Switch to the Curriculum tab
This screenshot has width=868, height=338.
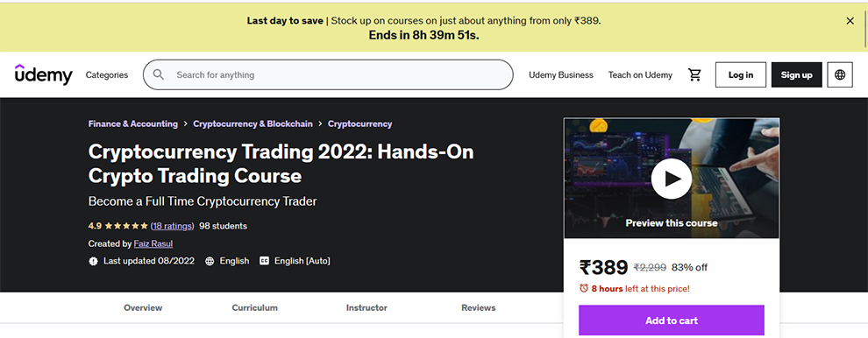pos(254,307)
